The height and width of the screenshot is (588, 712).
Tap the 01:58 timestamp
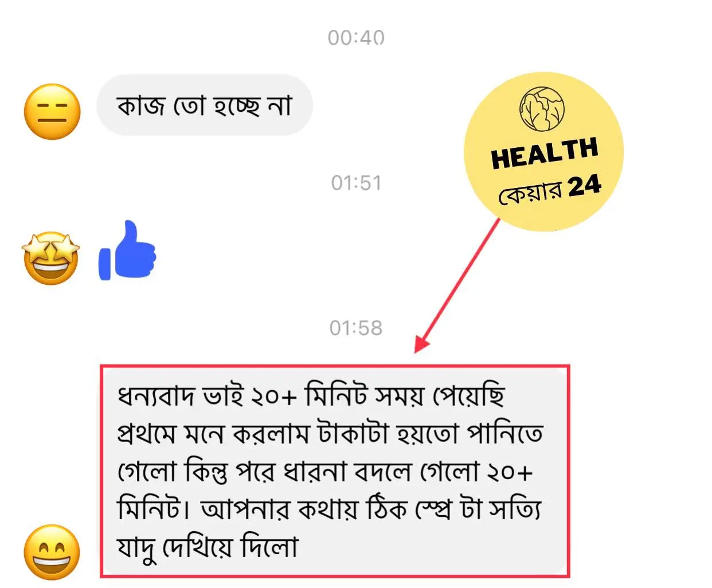[x=356, y=328]
